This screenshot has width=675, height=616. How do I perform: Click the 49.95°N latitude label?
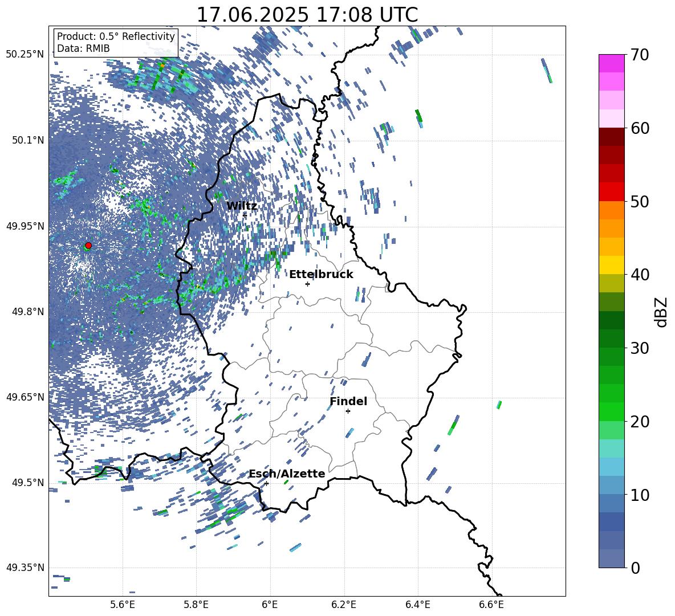tap(25, 226)
